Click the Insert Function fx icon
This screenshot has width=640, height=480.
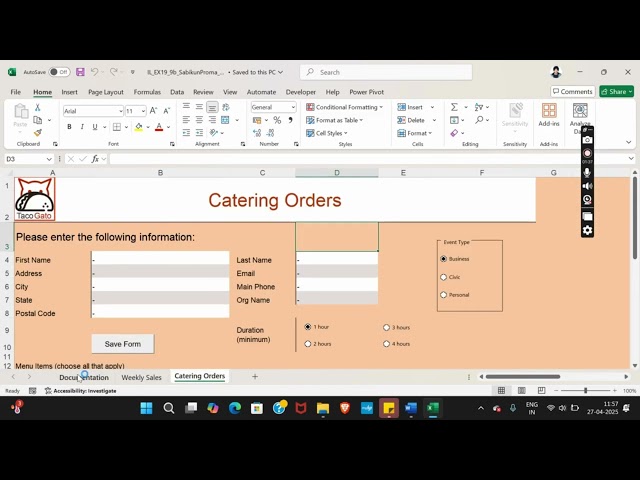coord(95,159)
